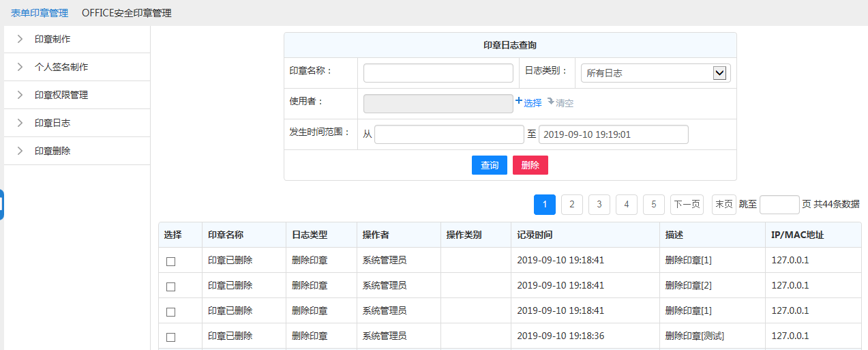Click the red 删除 button
This screenshot has height=350, width=868.
point(530,165)
